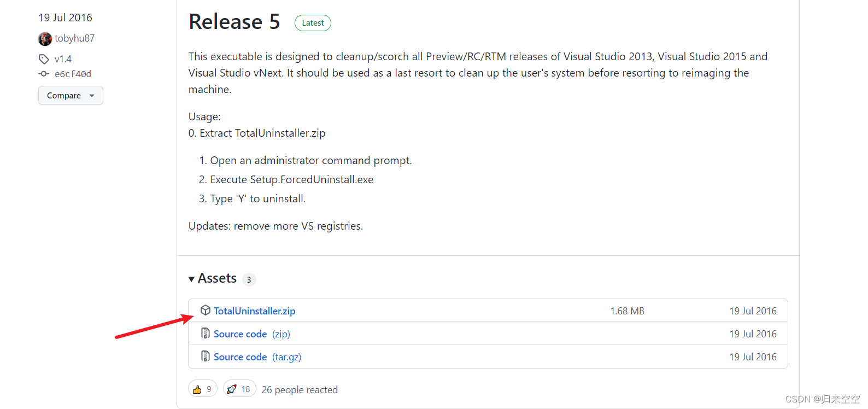868x409 pixels.
Task: Click the tobyhu87 avatar image
Action: coord(45,39)
